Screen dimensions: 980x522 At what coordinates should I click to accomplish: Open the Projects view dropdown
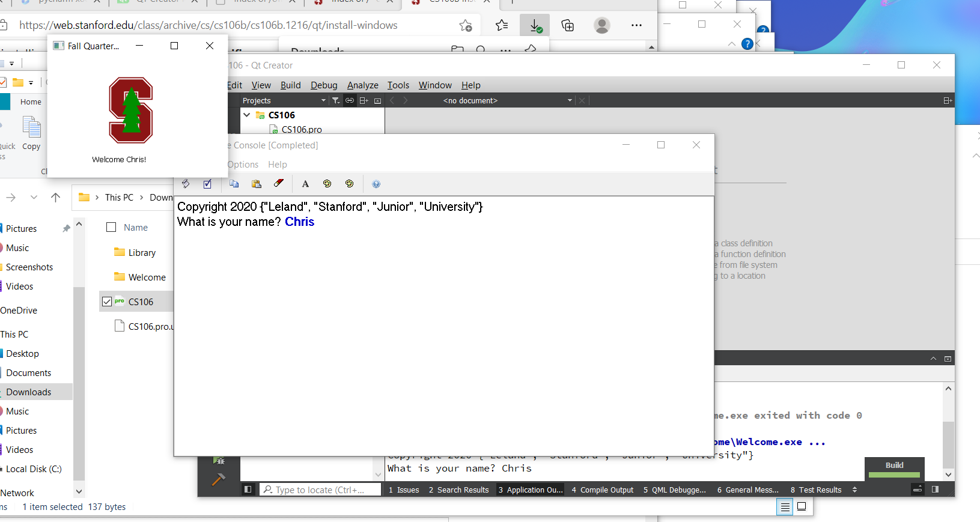323,100
